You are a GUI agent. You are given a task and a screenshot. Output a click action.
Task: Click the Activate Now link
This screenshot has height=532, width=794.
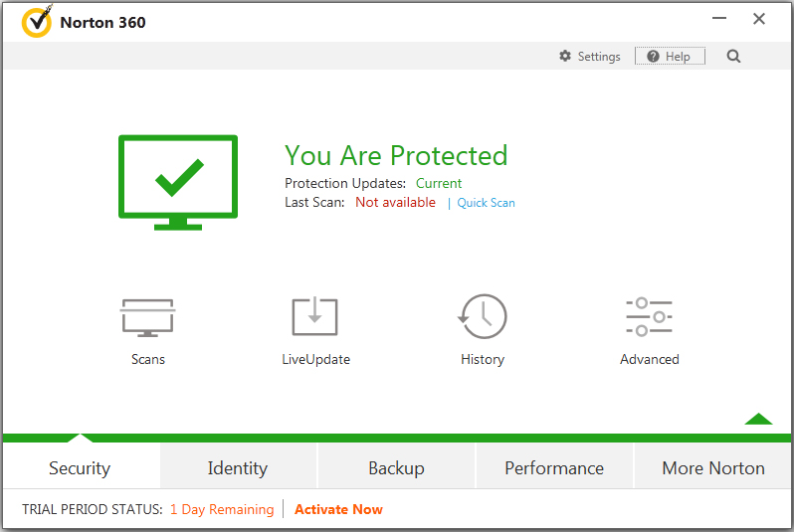click(338, 509)
